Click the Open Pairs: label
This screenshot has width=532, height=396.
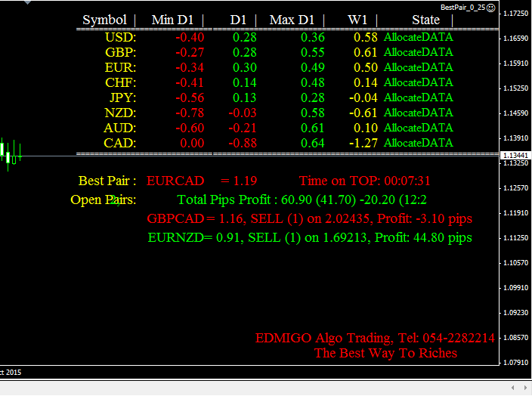pos(103,200)
